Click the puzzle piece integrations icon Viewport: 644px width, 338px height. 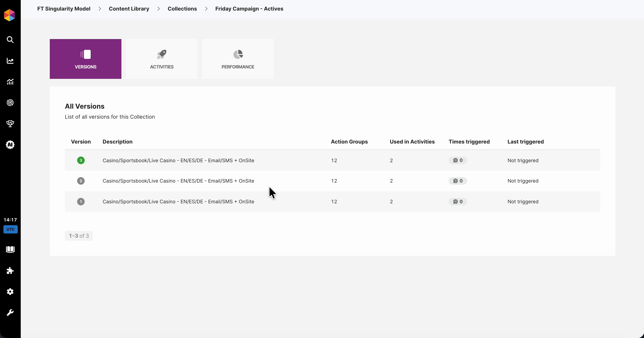point(10,270)
